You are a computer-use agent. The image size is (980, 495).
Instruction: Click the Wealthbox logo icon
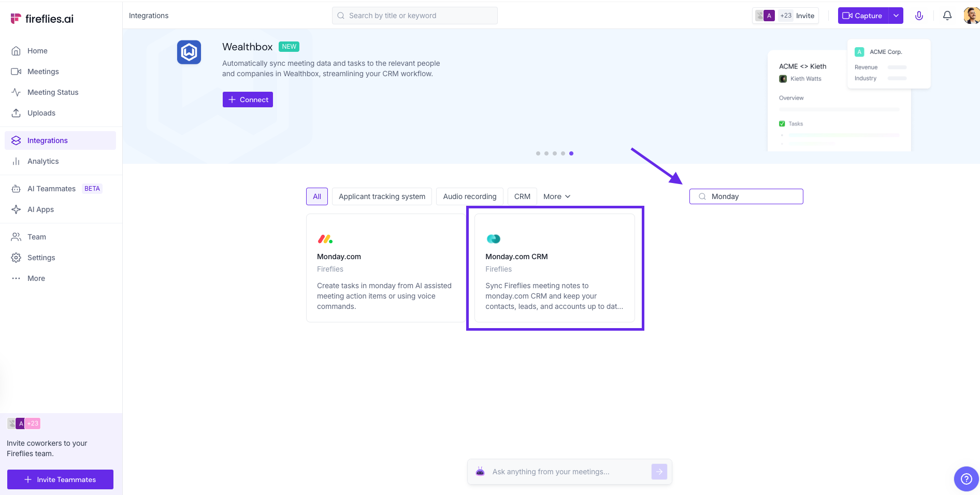(189, 52)
